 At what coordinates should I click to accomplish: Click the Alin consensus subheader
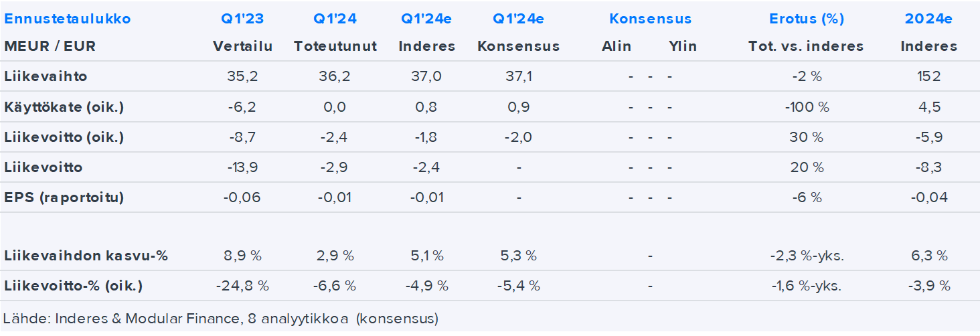(x=616, y=46)
